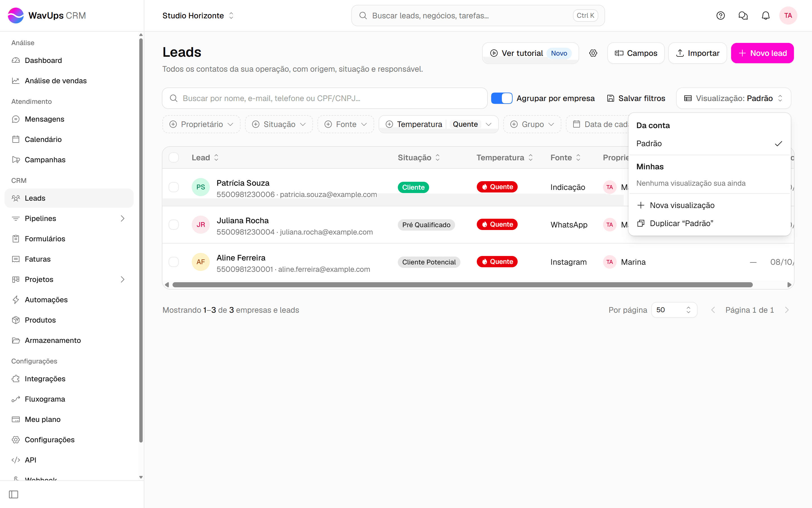The image size is (812, 508).
Task: Go to Dashboard in the sidebar
Action: [69, 60]
